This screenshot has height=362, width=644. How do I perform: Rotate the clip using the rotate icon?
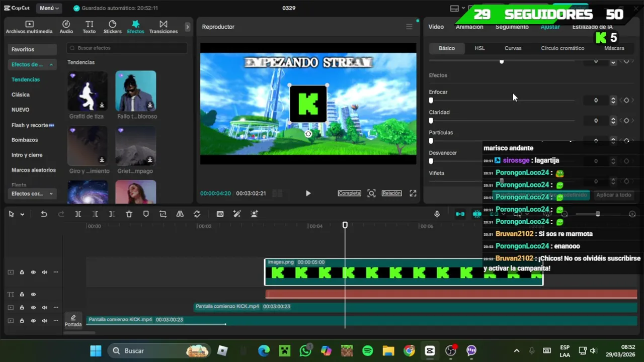[x=197, y=214]
